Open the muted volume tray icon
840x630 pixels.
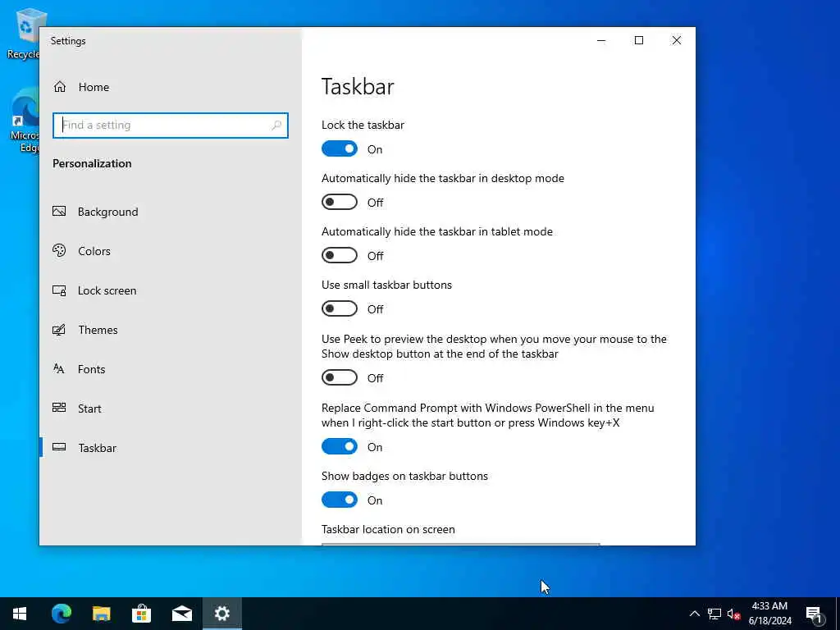click(x=733, y=614)
